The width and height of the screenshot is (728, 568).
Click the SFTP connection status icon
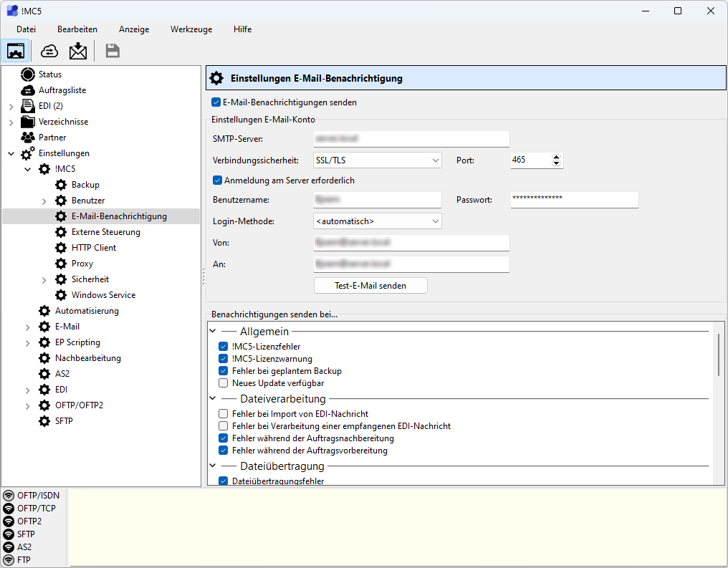7,534
